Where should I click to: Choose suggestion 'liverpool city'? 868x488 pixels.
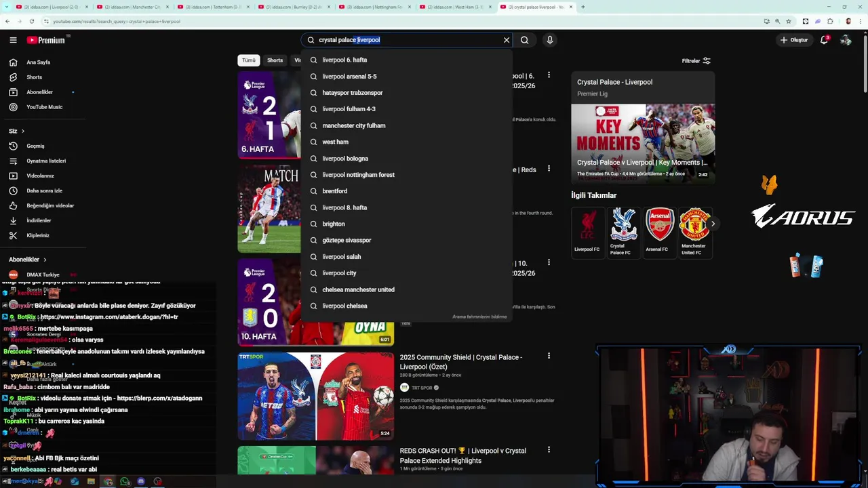click(406, 273)
